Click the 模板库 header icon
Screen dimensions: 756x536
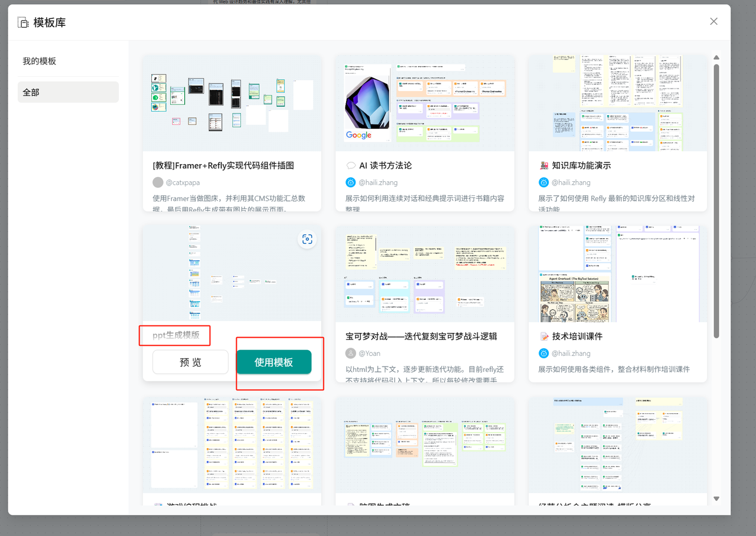pyautogui.click(x=23, y=23)
